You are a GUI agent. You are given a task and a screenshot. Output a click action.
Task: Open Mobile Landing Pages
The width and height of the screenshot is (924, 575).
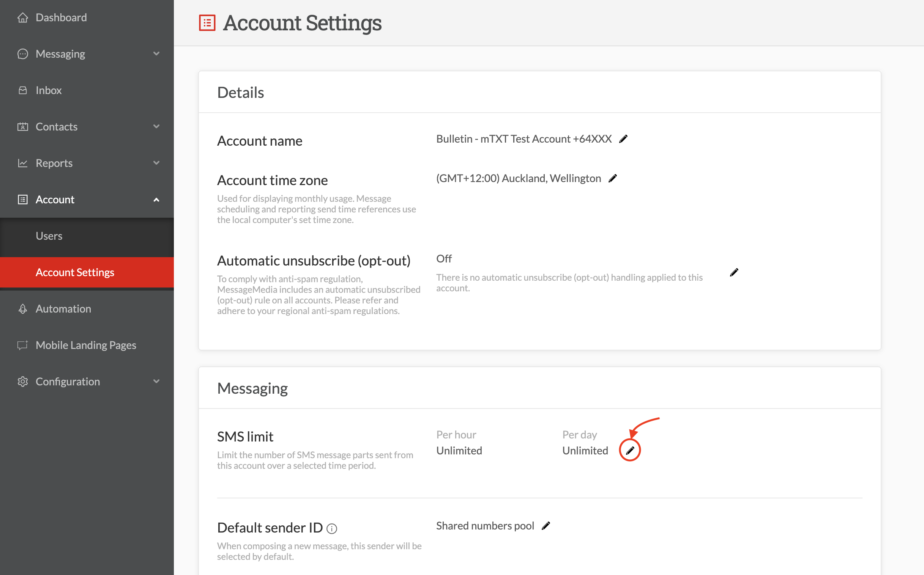pos(86,345)
